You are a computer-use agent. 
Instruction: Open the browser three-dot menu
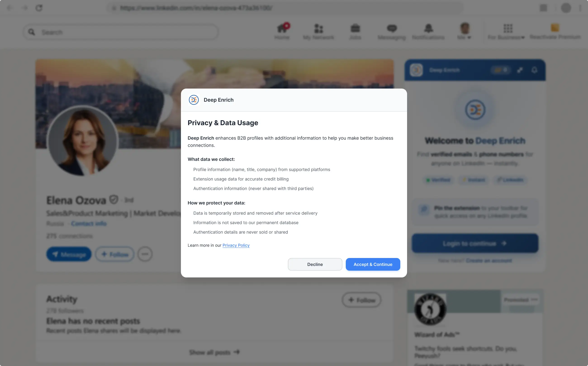tap(580, 8)
